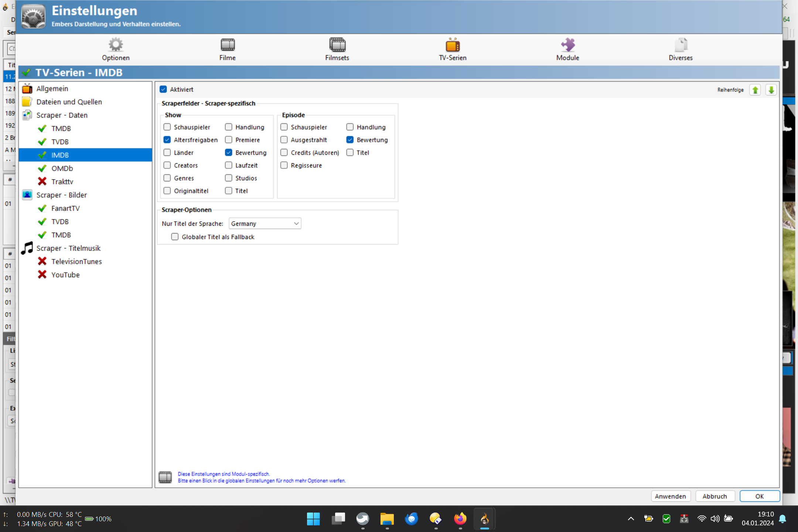Move scraper down in Reihenfolge order

point(771,90)
